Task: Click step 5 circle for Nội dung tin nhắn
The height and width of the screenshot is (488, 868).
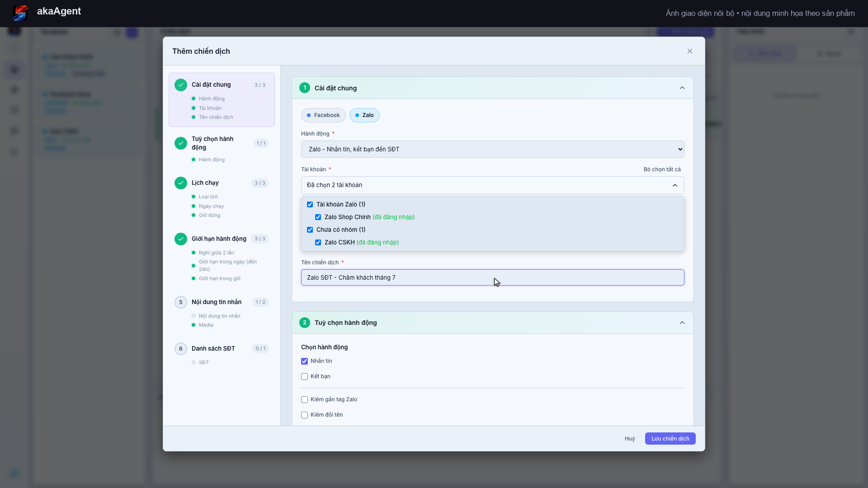Action: (x=181, y=302)
